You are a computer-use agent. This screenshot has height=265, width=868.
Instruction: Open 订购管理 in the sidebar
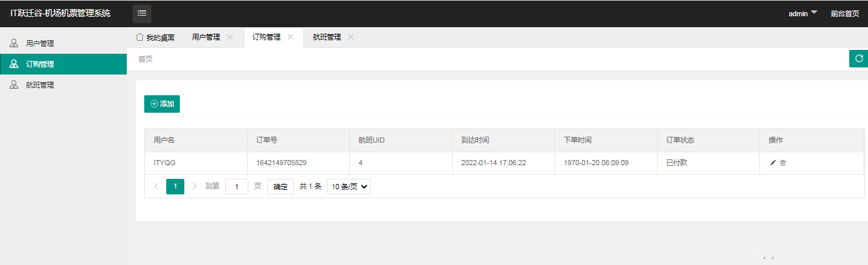tap(39, 64)
